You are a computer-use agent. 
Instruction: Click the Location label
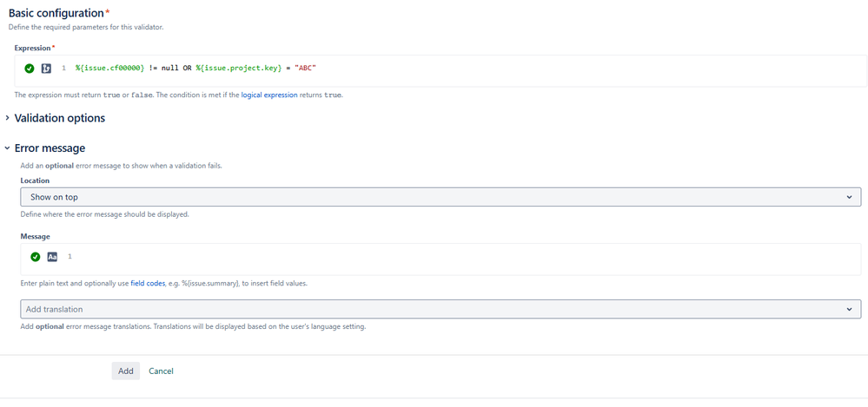[35, 181]
